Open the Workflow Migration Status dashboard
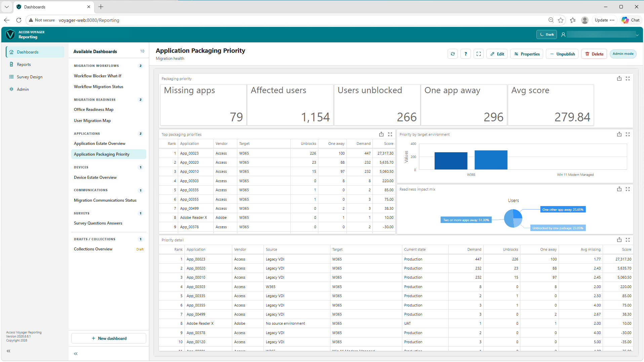The height and width of the screenshot is (362, 644). 109,87
